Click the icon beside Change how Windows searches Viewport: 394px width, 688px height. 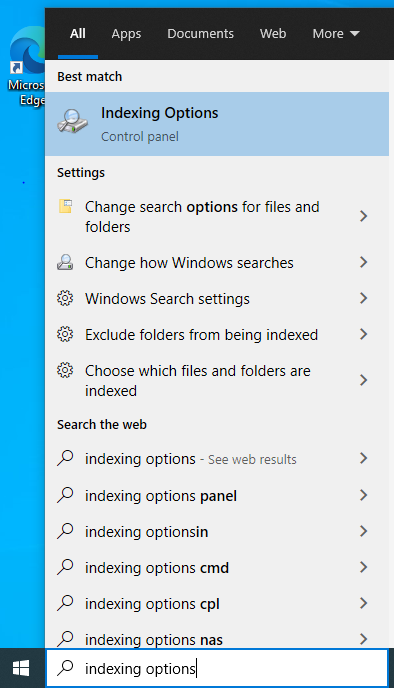click(65, 262)
